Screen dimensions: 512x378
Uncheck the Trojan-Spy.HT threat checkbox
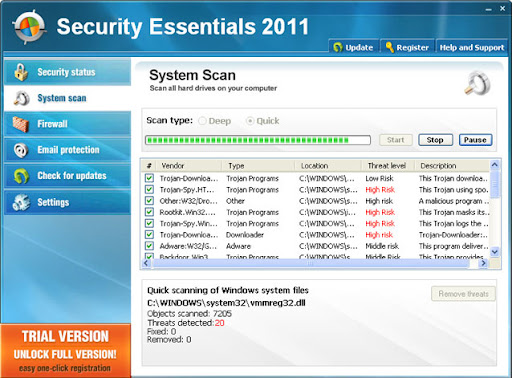[x=149, y=189]
